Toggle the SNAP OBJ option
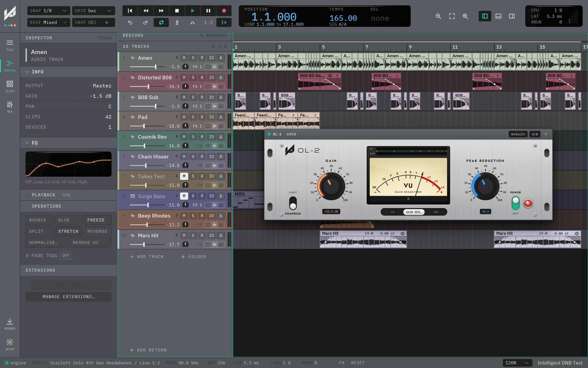 (x=93, y=22)
